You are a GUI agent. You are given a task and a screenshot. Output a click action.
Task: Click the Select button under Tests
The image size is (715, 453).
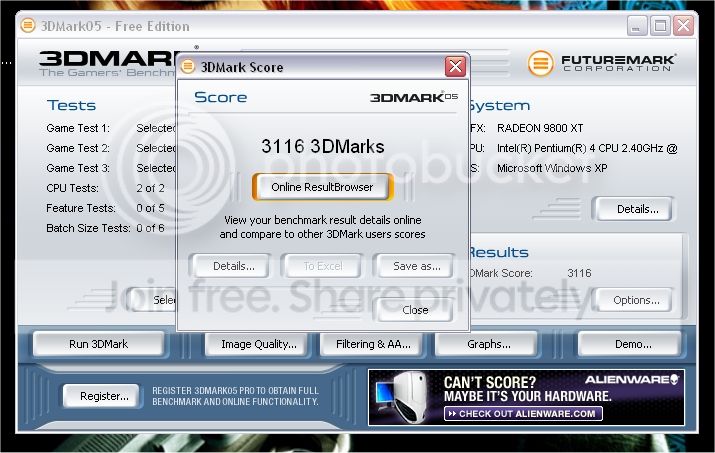tap(153, 300)
